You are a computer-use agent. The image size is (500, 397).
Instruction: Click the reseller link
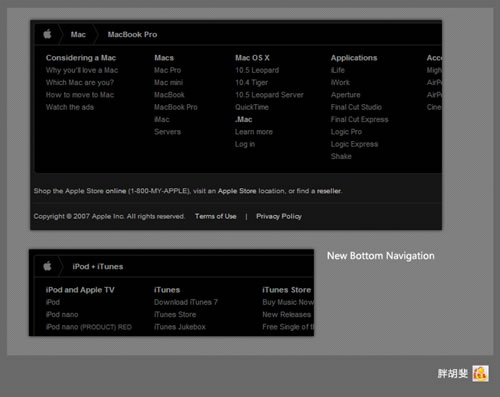pyautogui.click(x=329, y=191)
